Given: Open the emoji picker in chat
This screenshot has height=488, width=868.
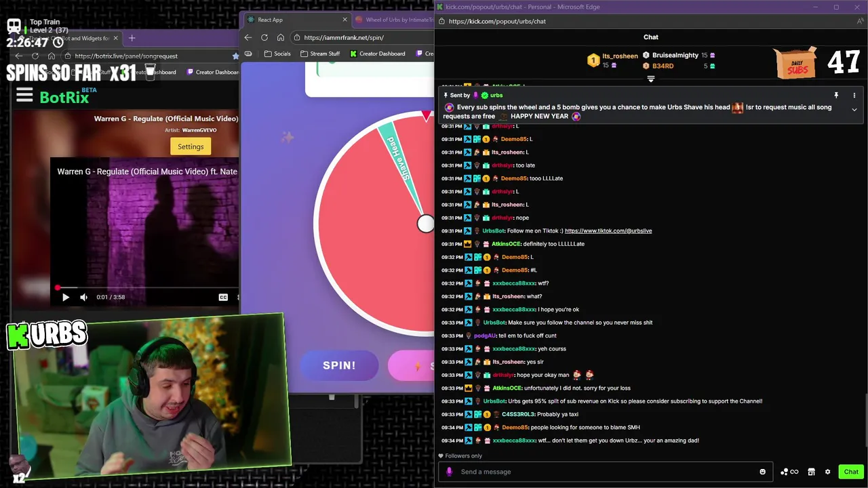Looking at the screenshot, I should coord(762,472).
